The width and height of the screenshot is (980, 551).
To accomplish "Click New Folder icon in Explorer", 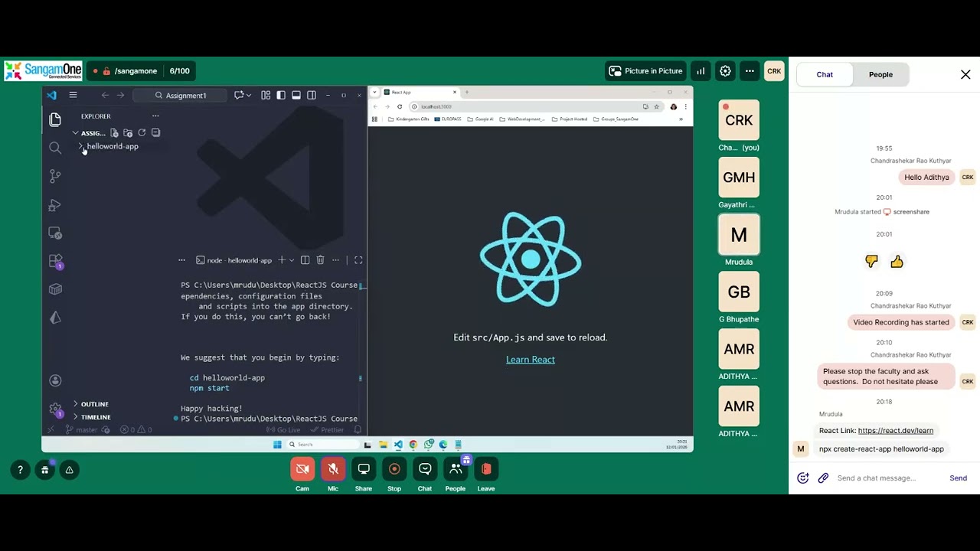I will click(128, 133).
